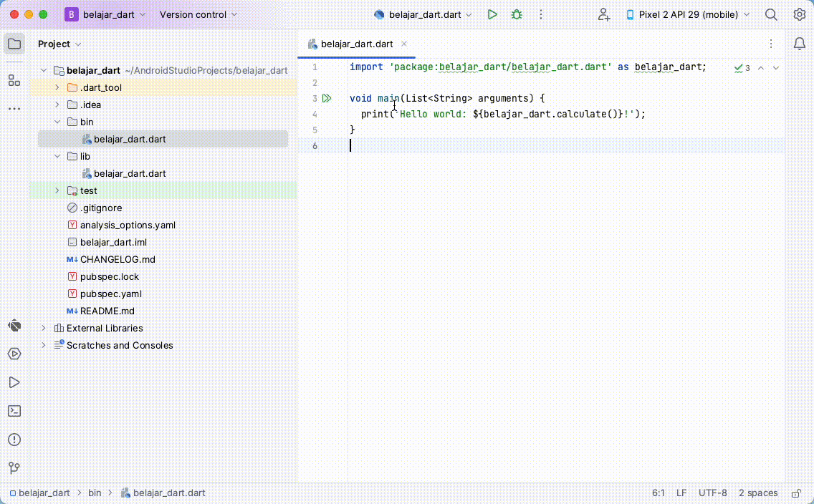Open the Pixel 2 API 29 device selector

688,14
